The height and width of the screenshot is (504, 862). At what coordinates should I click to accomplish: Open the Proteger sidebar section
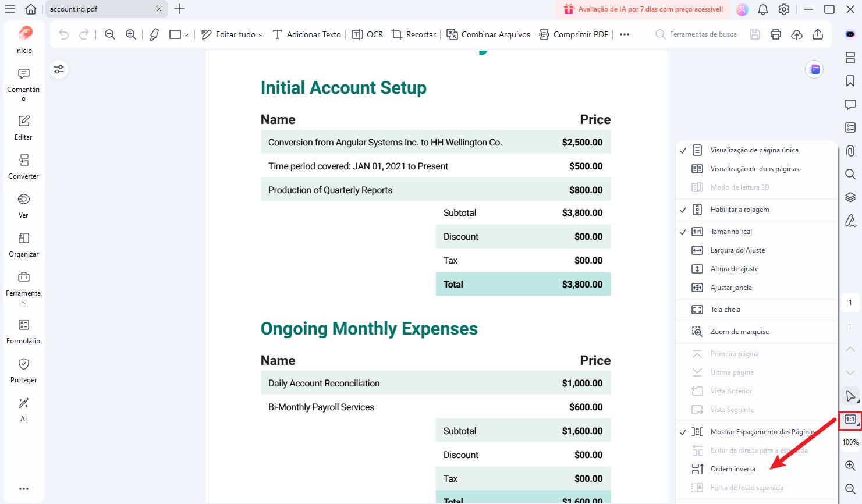pos(23,371)
